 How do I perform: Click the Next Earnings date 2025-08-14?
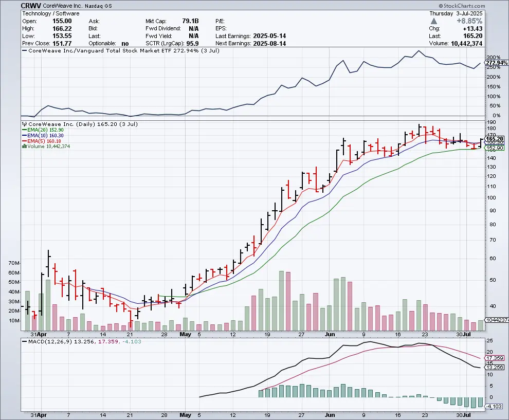tap(269, 44)
